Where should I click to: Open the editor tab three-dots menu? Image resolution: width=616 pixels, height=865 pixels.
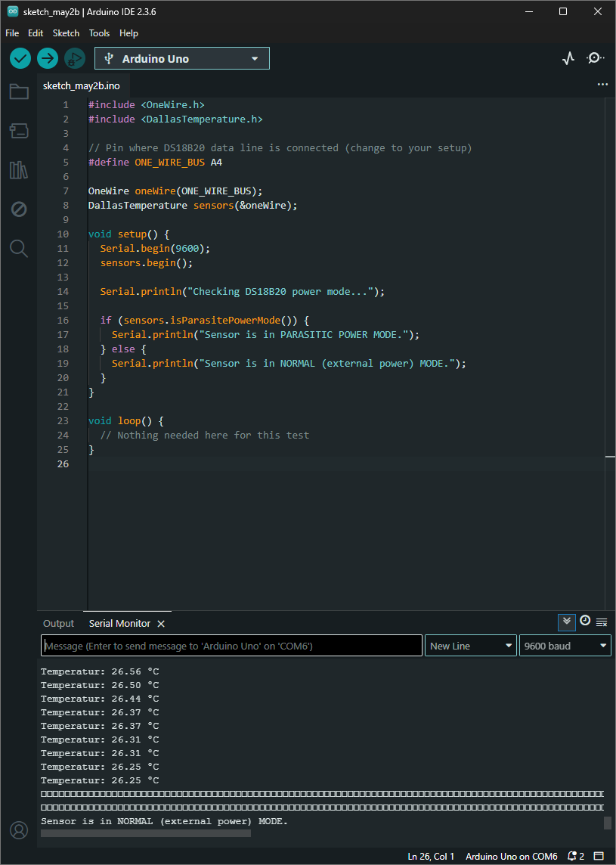(602, 85)
